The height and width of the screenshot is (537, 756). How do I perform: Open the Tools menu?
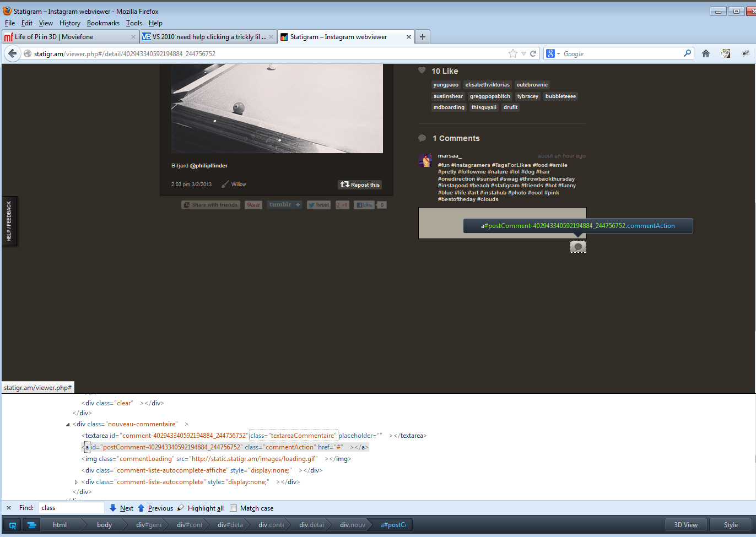tap(134, 23)
